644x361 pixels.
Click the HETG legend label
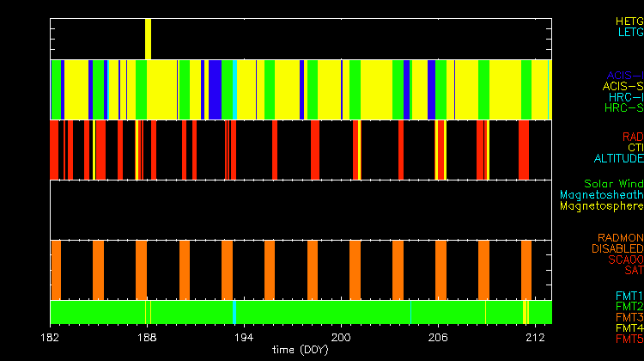(629, 21)
